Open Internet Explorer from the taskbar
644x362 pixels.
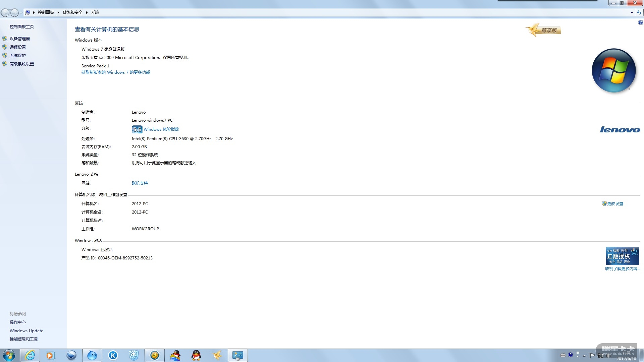coord(30,355)
